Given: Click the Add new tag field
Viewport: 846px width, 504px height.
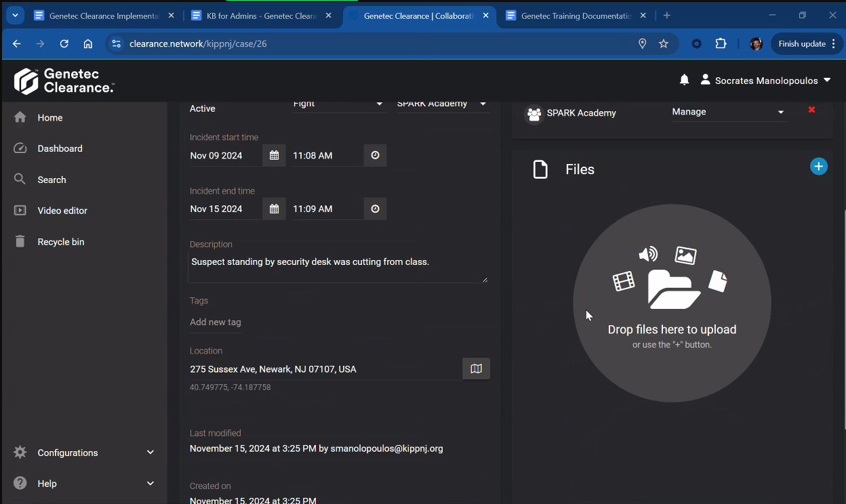Looking at the screenshot, I should (216, 322).
